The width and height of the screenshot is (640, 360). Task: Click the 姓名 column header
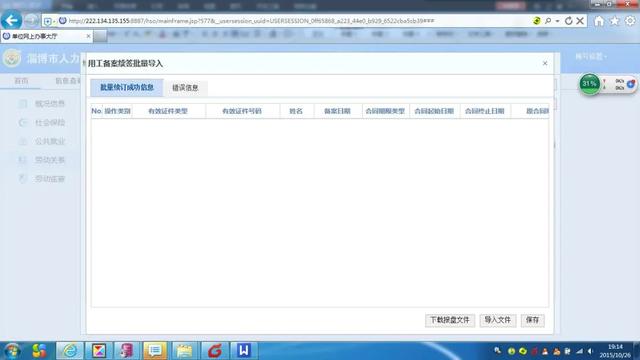tap(296, 111)
